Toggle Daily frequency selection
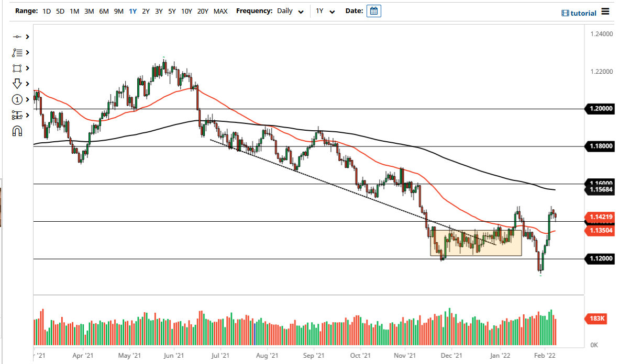619x364 pixels. (285, 10)
